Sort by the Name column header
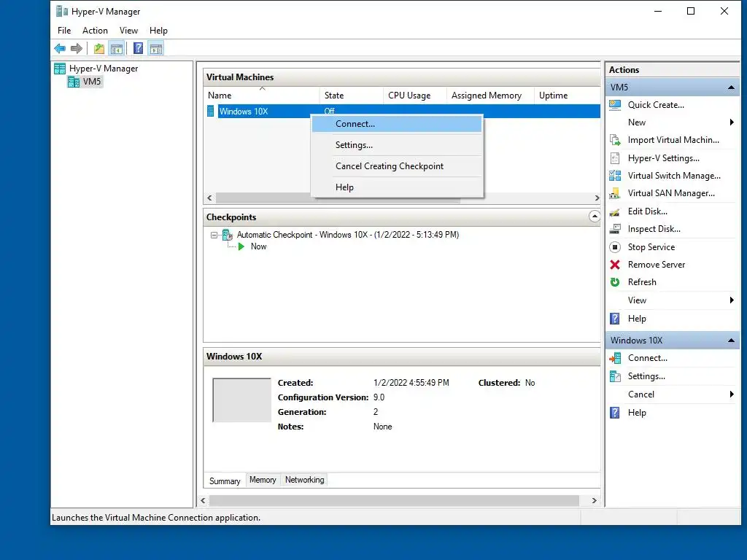This screenshot has width=747, height=560. pyautogui.click(x=262, y=96)
